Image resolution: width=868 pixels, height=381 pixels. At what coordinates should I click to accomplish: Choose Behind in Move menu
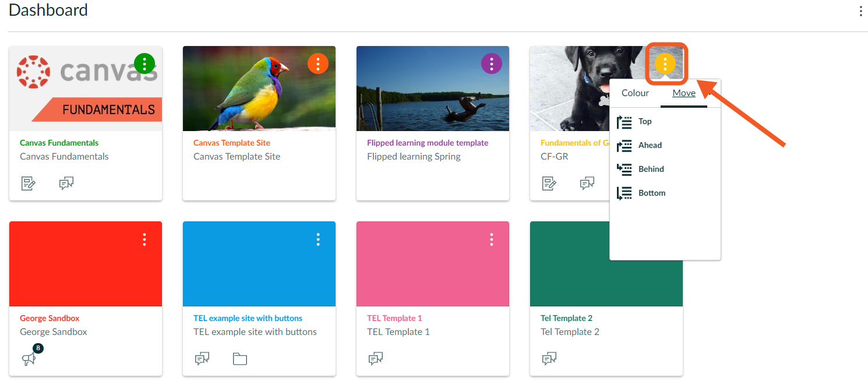pos(651,170)
